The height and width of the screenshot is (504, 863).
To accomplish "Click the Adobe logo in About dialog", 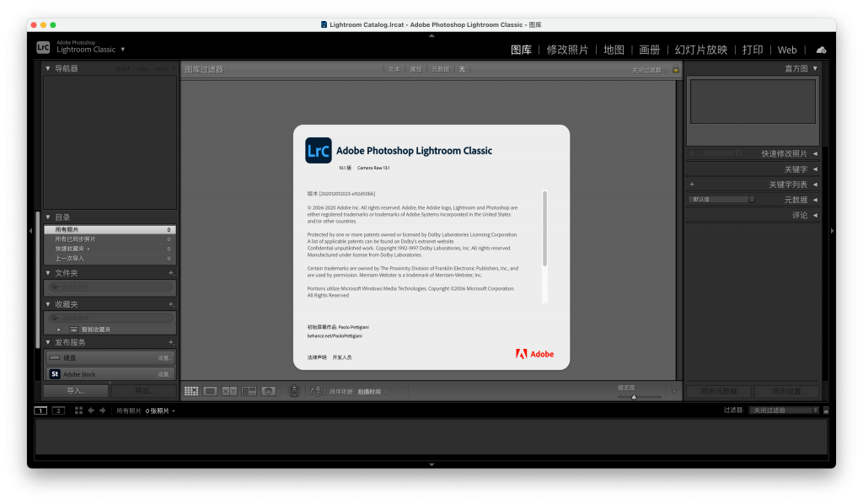I will click(534, 354).
